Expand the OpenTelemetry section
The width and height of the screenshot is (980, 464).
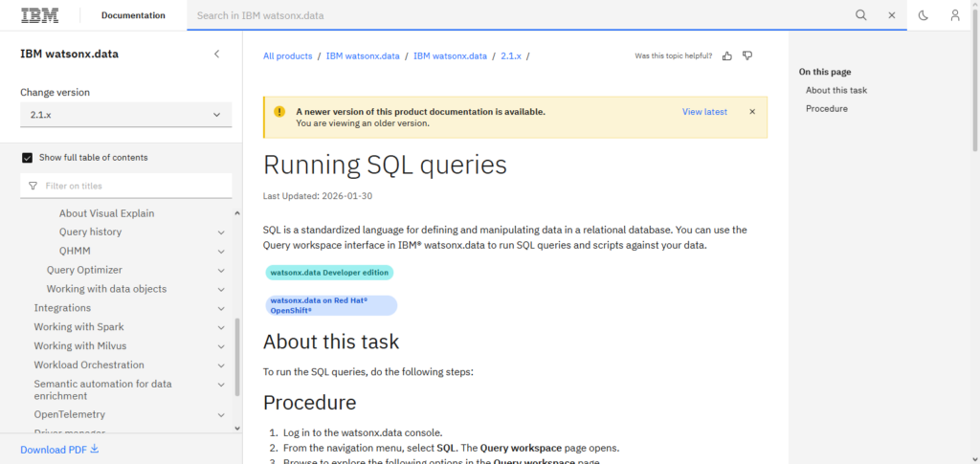pyautogui.click(x=221, y=414)
